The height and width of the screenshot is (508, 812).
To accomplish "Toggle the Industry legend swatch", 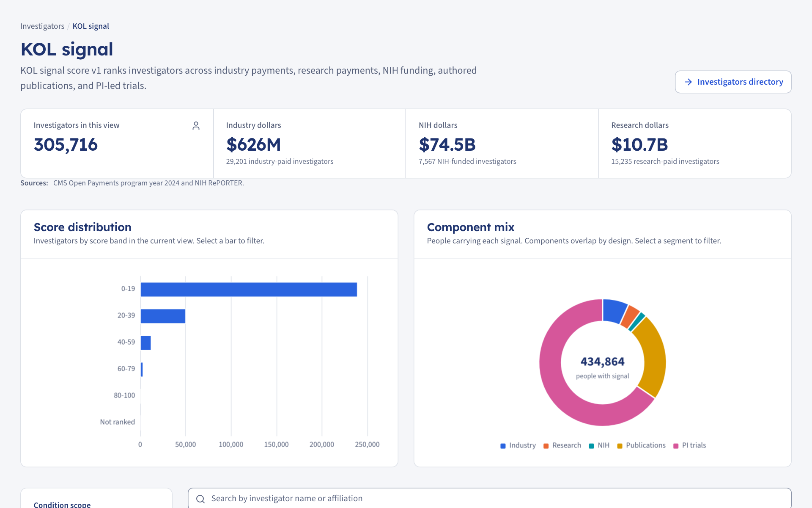I will pyautogui.click(x=503, y=446).
